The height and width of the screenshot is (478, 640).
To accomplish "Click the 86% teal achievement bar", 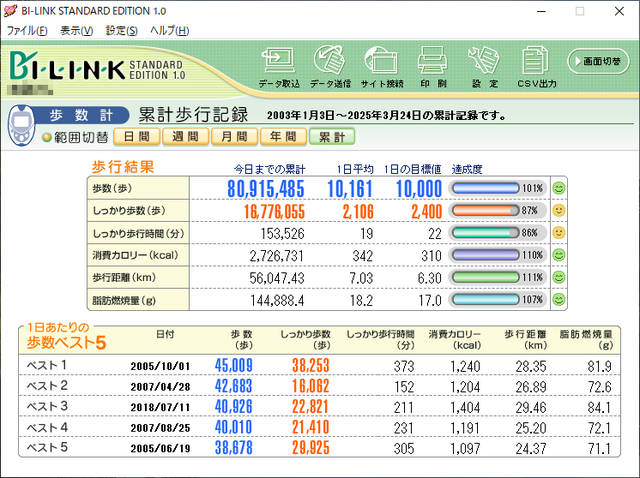I will (x=486, y=233).
